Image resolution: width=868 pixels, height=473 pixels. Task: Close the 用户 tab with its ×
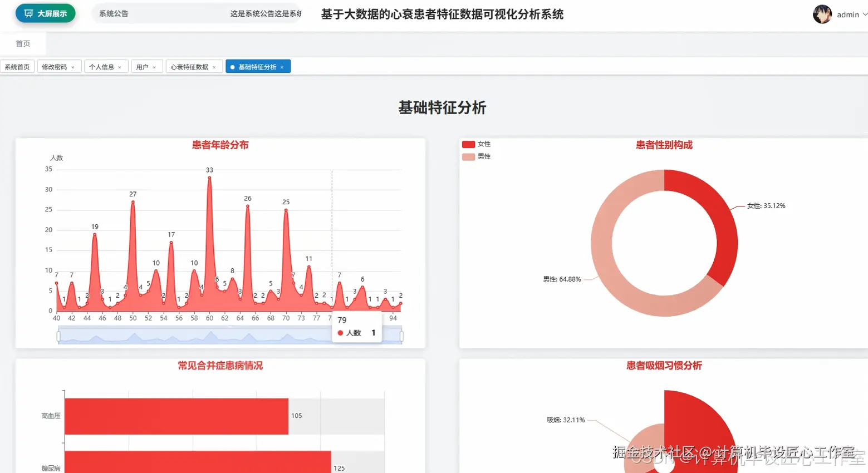[x=155, y=66]
